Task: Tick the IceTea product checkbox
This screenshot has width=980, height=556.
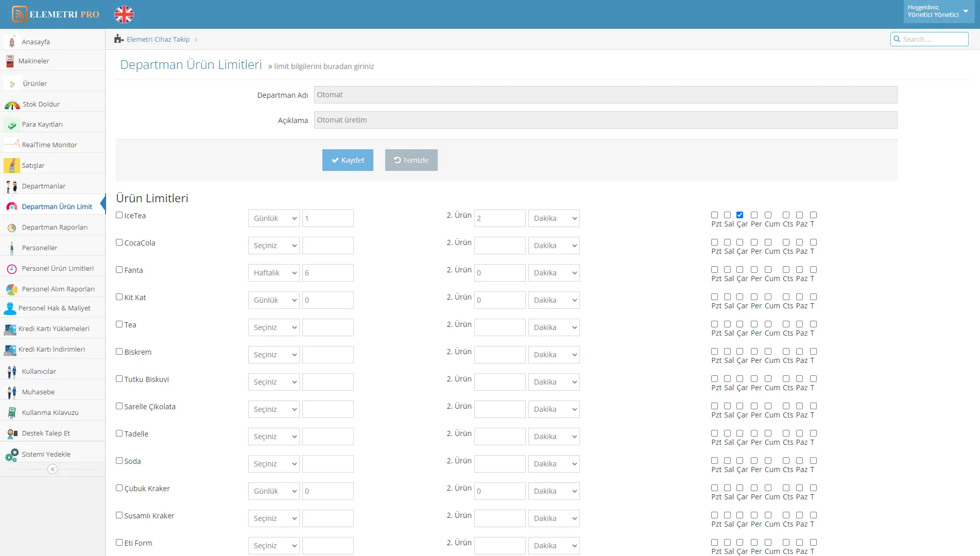Action: click(119, 215)
